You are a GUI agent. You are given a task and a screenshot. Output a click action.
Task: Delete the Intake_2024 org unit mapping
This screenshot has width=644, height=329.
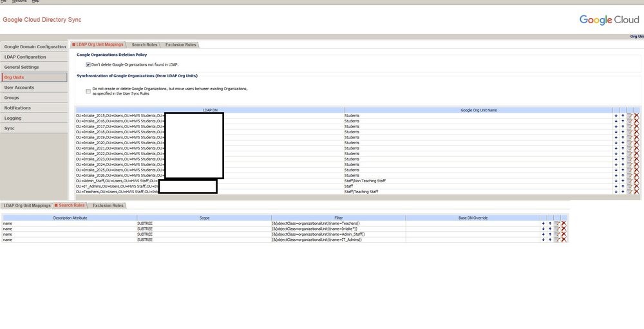[x=637, y=165]
